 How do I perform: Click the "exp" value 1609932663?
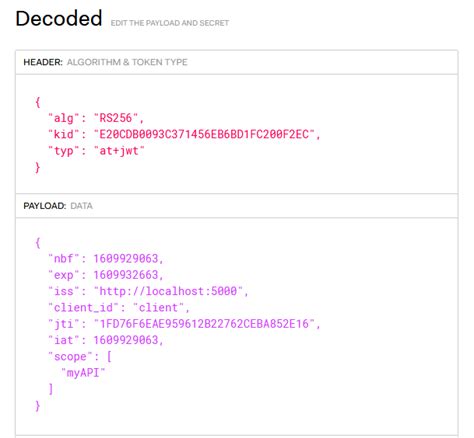[x=126, y=275]
